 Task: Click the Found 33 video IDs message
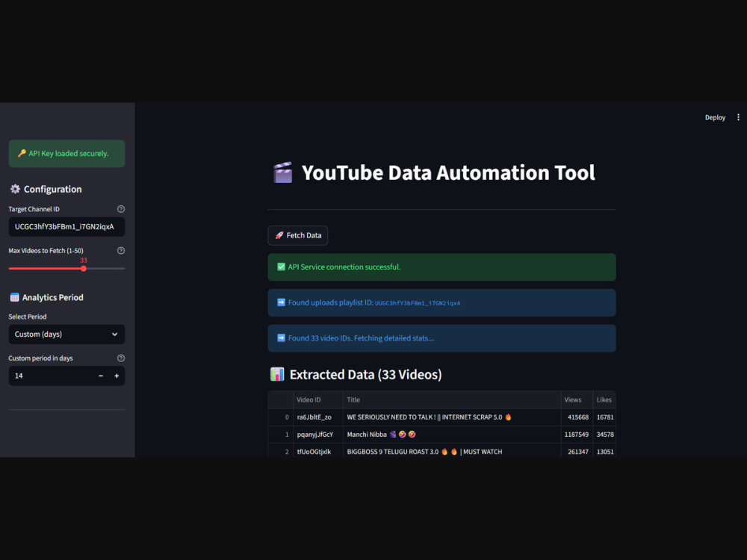(441, 338)
